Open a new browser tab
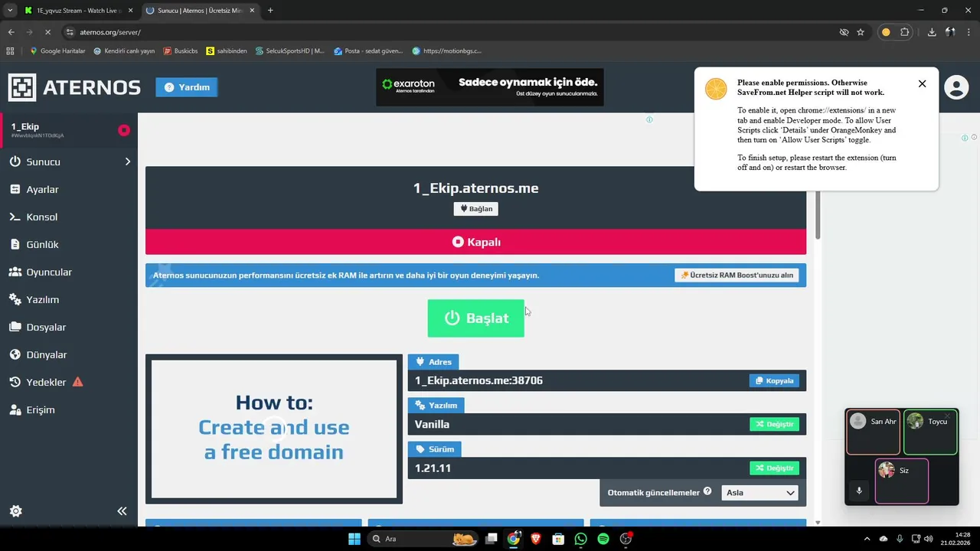The width and height of the screenshot is (980, 551). [x=270, y=11]
